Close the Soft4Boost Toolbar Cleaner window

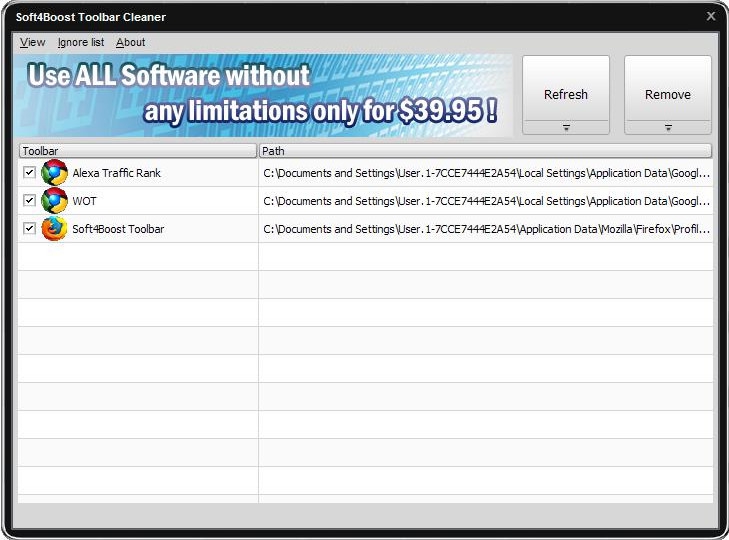coord(711,16)
